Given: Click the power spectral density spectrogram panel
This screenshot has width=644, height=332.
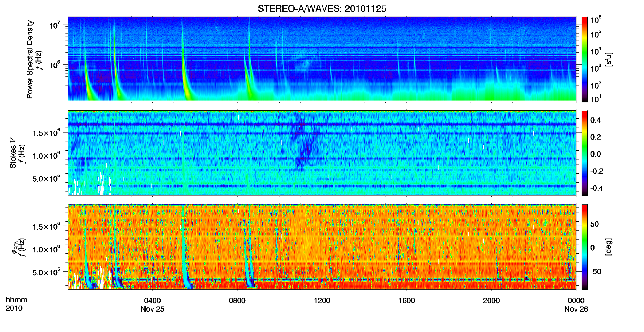Looking at the screenshot, I should pos(322,59).
